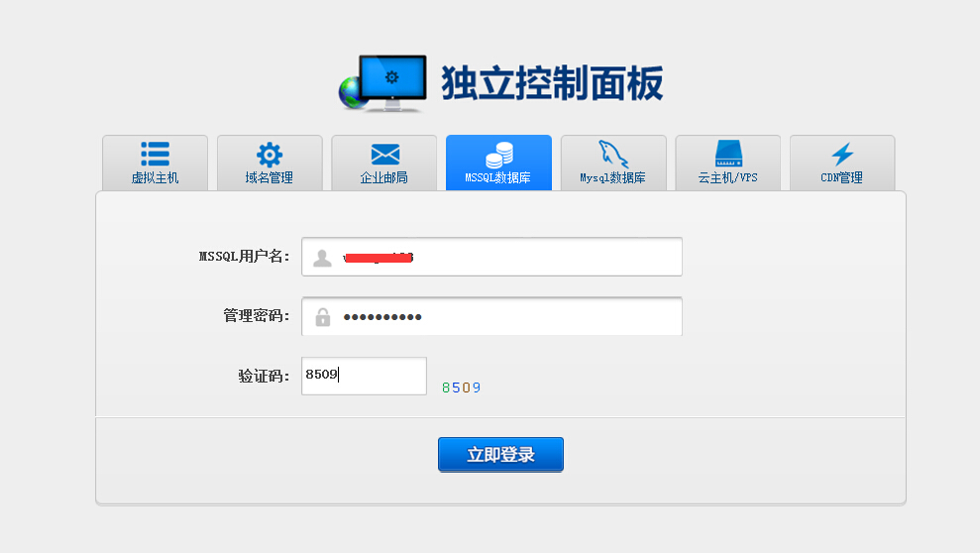Refresh the 8509 captcha code image

tap(461, 387)
